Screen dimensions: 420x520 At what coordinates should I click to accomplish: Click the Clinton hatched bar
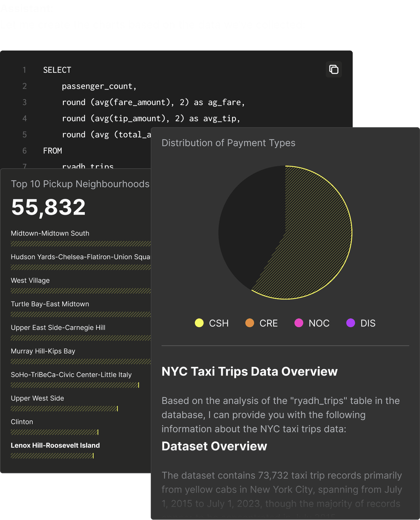(55, 432)
